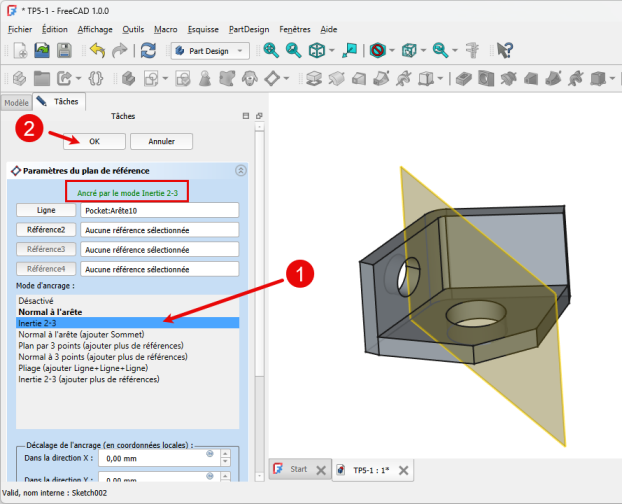The width and height of the screenshot is (622, 504).
Task: Save the document with the floppy icon
Action: (x=64, y=50)
